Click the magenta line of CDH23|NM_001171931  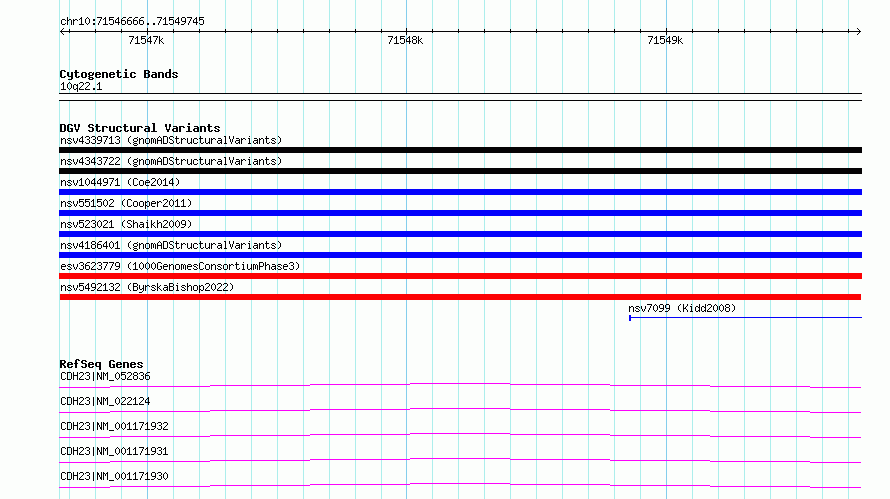[460, 461]
